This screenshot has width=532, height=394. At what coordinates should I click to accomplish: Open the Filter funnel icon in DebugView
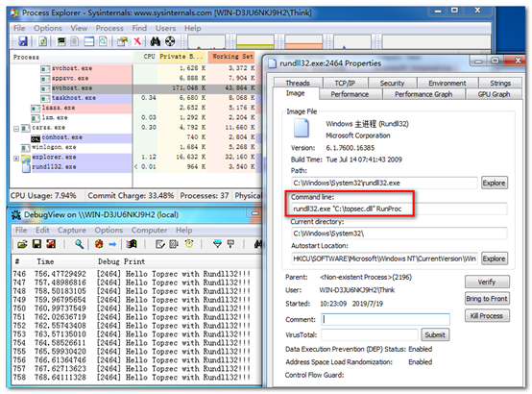point(217,244)
